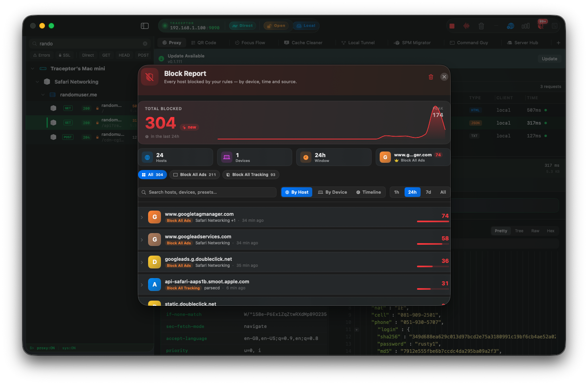Open the Cache Cleaner tab
The height and width of the screenshot is (385, 588).
click(x=303, y=43)
